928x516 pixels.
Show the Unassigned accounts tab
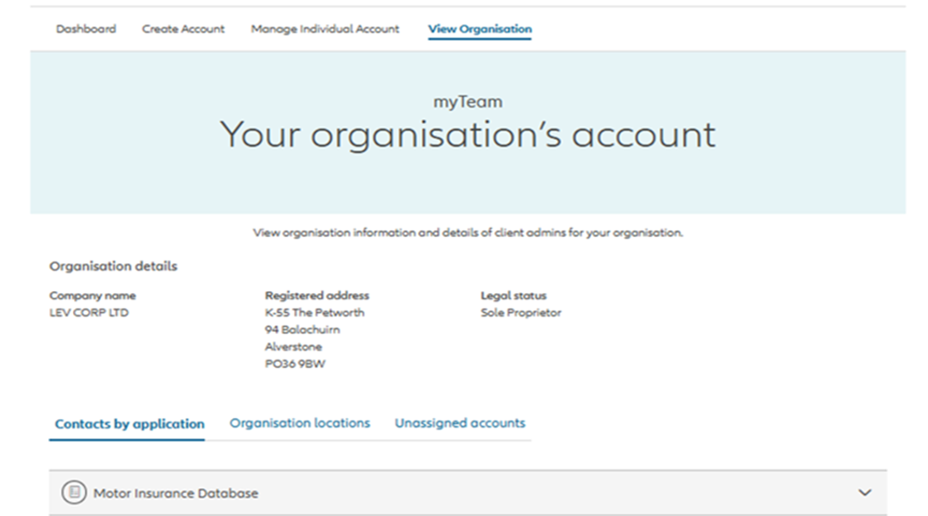(x=460, y=423)
